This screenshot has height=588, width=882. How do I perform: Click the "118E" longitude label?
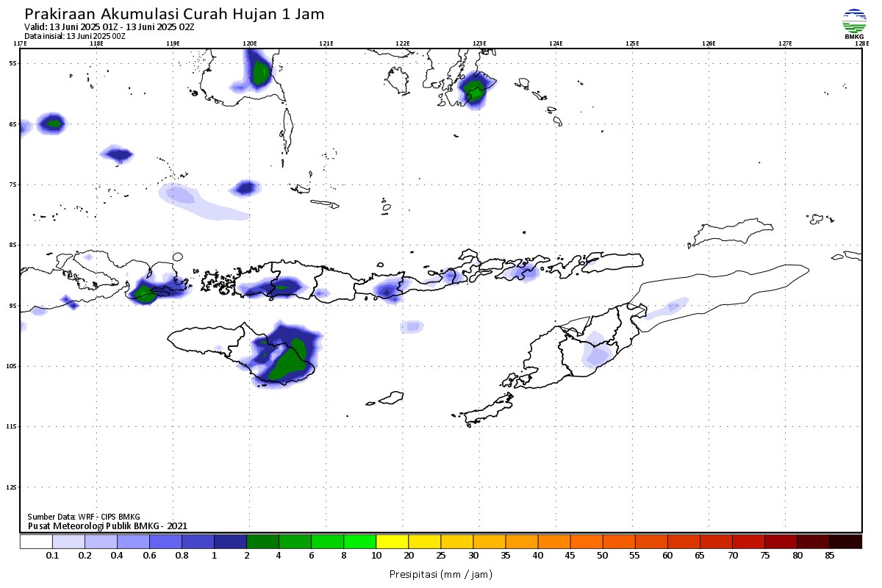tap(96, 43)
